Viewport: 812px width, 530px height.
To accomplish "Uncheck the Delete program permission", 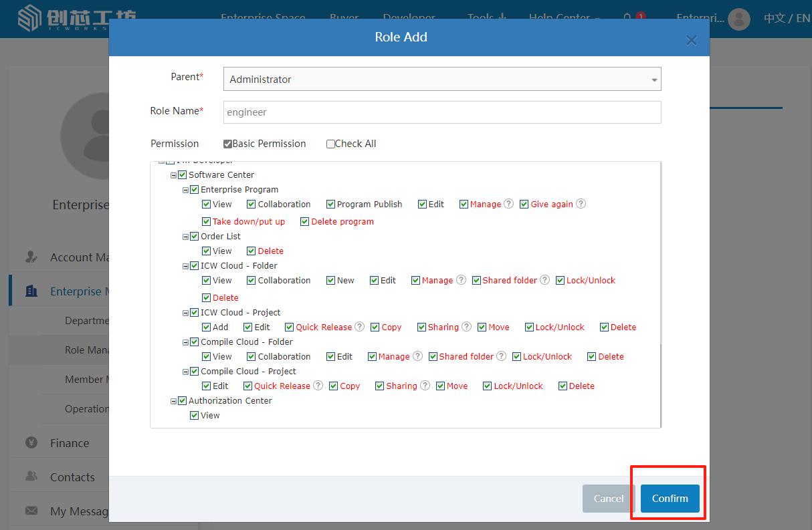I will pyautogui.click(x=305, y=221).
